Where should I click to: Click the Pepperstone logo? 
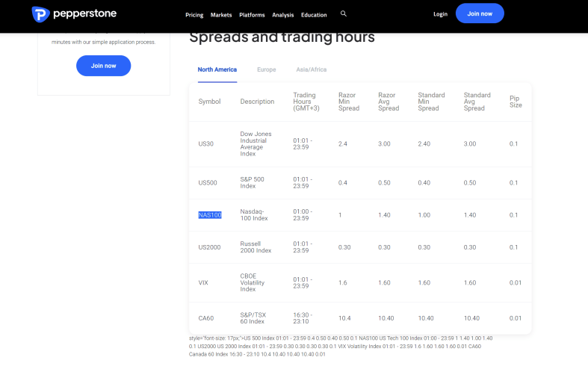[x=74, y=14]
